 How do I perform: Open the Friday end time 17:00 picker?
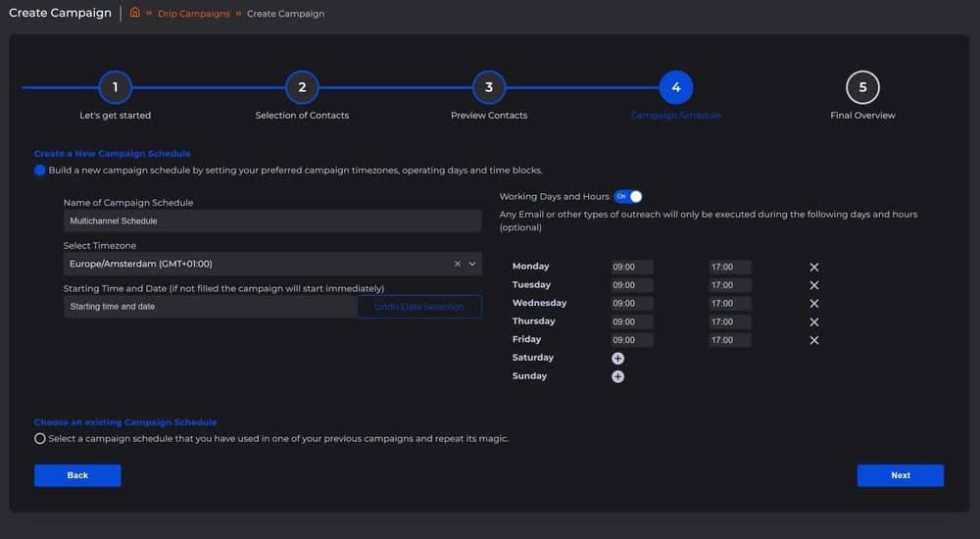click(x=729, y=340)
